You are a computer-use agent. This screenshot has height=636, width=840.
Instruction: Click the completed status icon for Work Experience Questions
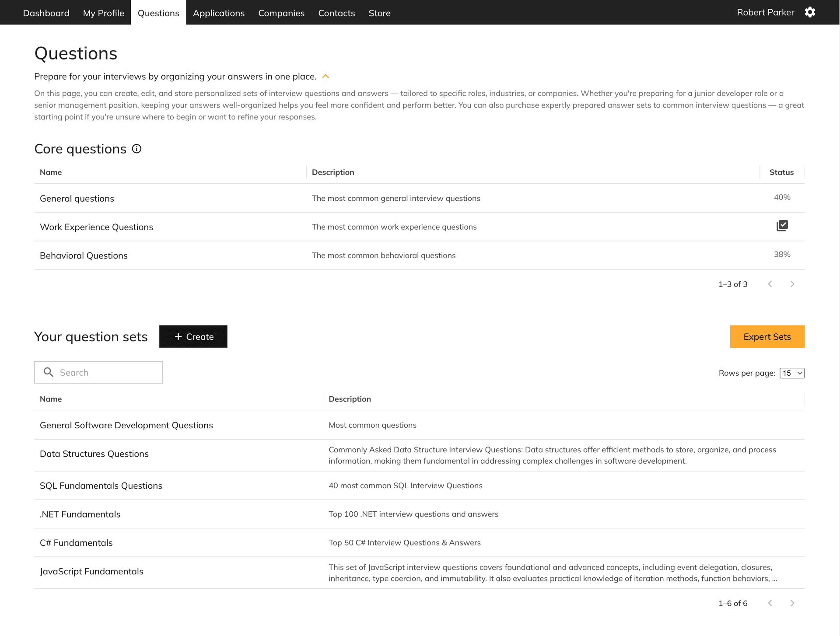click(781, 226)
